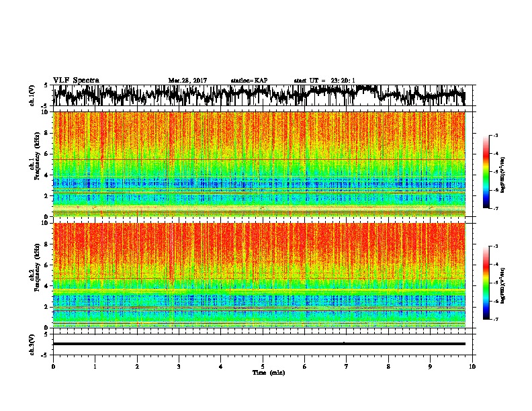Viewport: 532px width, 411px height.
Task: Click the "ch.3(V)" axis label
Action: pyautogui.click(x=32, y=345)
